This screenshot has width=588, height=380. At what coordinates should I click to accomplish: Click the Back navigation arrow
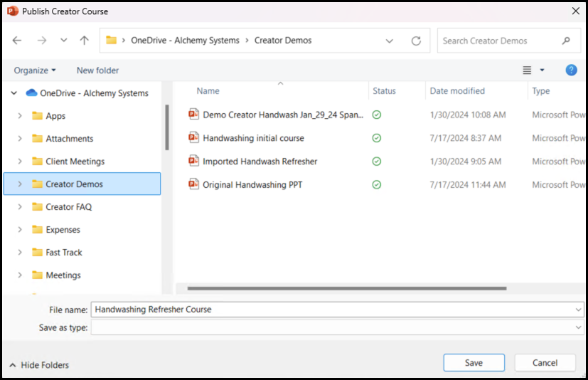click(x=17, y=40)
